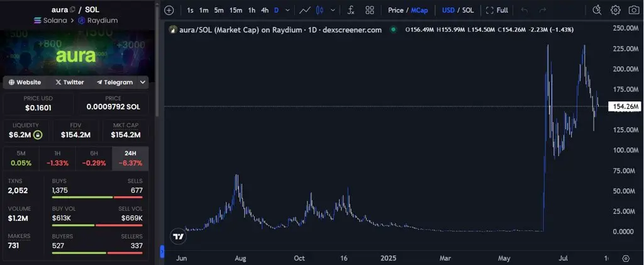Open the chart settings gear icon

[x=615, y=10]
